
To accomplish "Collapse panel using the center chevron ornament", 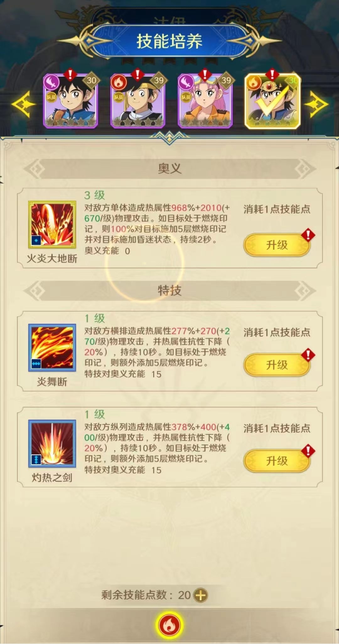I will pyautogui.click(x=169, y=138).
